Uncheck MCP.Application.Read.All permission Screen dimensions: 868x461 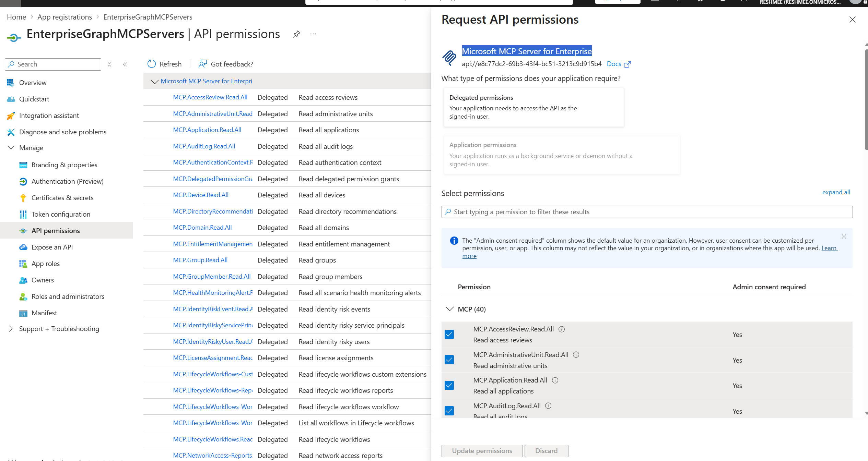[x=449, y=385]
